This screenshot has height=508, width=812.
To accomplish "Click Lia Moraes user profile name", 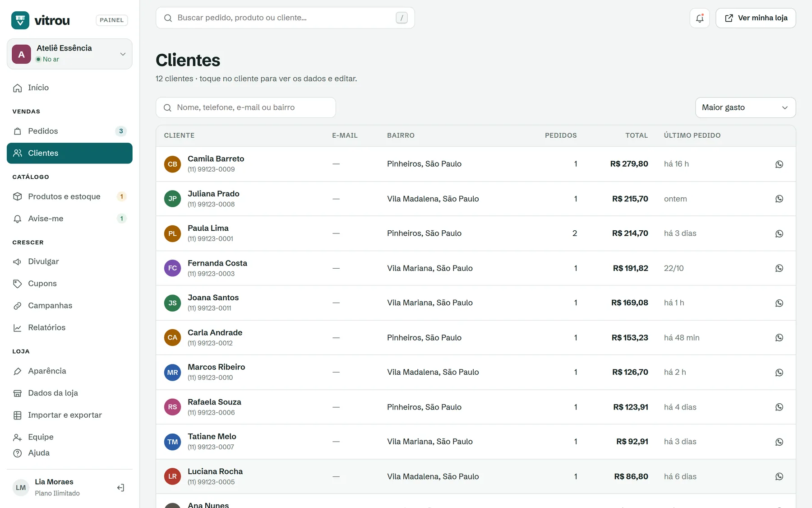I will tap(54, 482).
